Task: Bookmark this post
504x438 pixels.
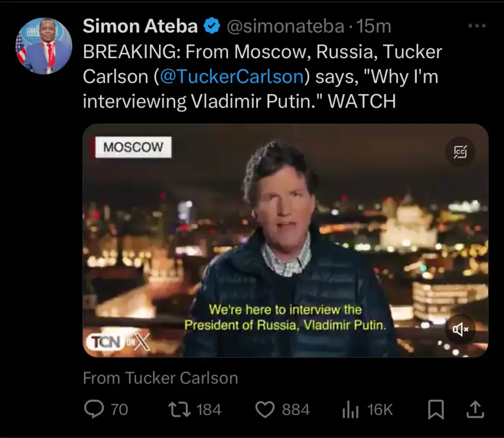Action: click(x=436, y=409)
